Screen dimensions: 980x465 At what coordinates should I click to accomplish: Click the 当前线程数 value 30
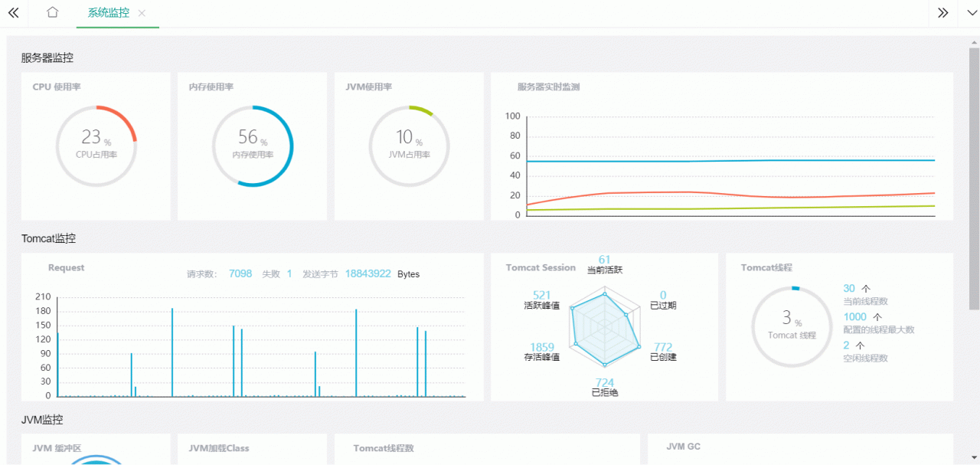click(849, 289)
